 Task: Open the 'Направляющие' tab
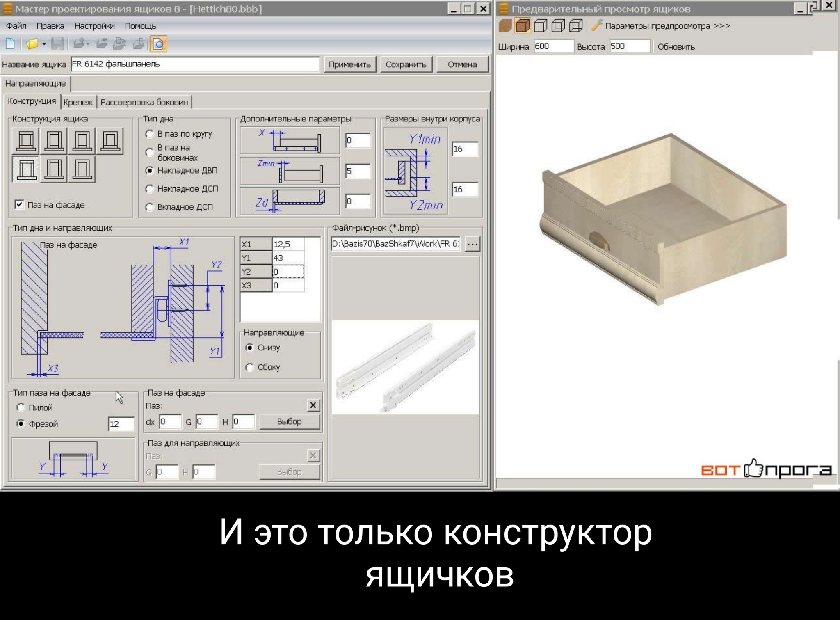coord(36,83)
